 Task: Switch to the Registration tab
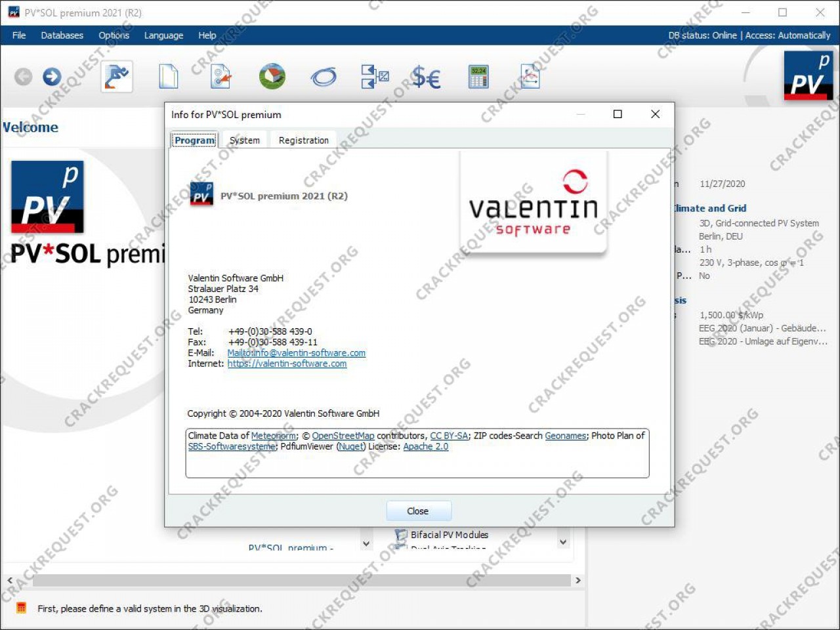tap(303, 140)
